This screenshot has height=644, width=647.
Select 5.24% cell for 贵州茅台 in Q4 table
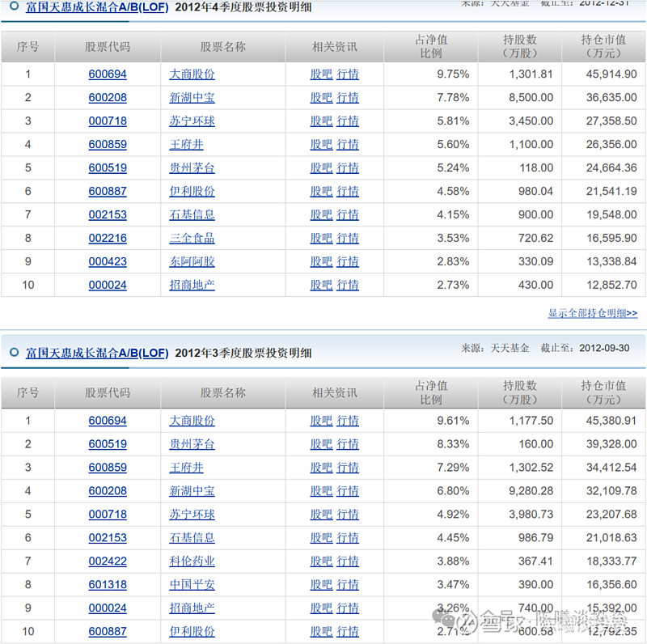click(x=453, y=168)
